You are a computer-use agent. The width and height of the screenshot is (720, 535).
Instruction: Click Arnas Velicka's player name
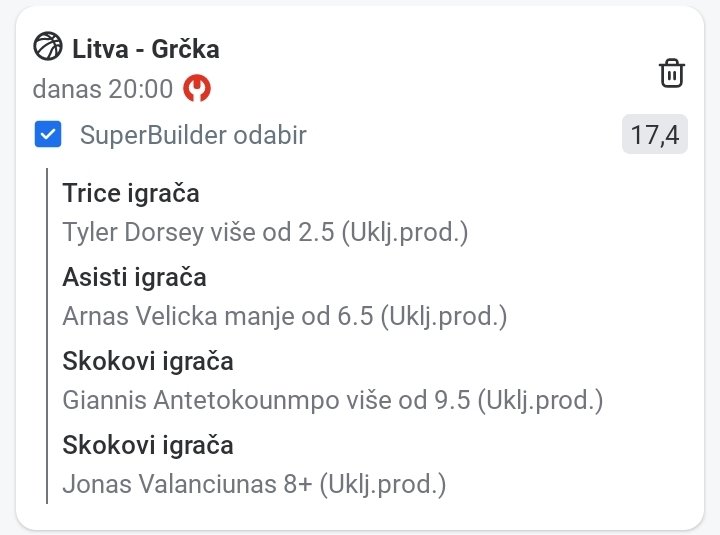[134, 317]
